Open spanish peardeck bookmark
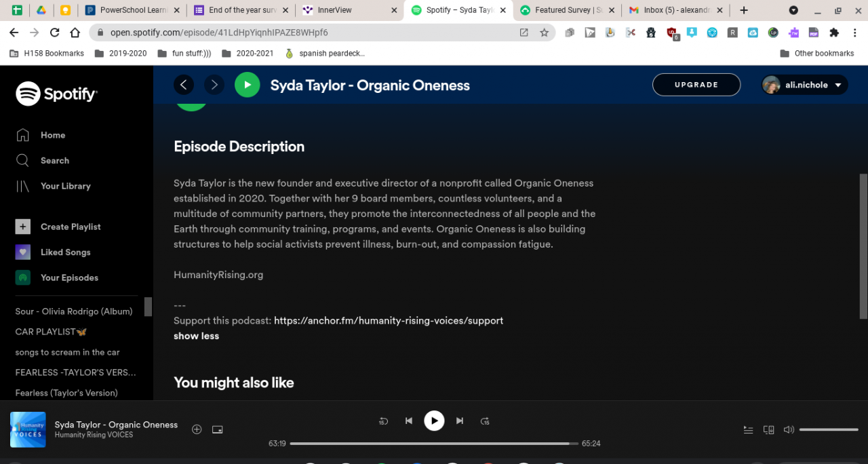The width and height of the screenshot is (868, 464). tap(325, 54)
